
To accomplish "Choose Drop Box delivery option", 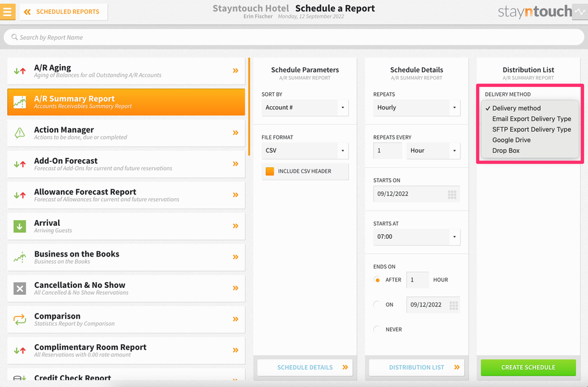I will (530, 150).
